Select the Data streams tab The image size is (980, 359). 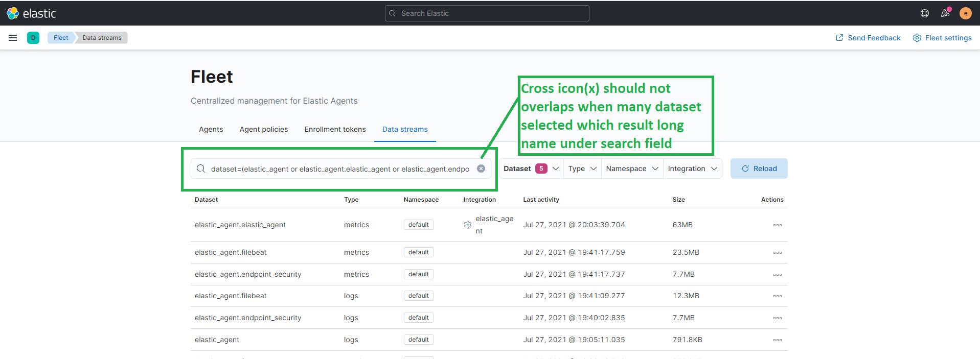point(405,129)
